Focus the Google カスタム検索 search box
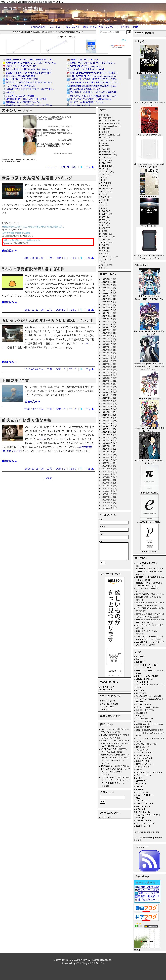166x980 pixels. pyautogui.click(x=112, y=32)
